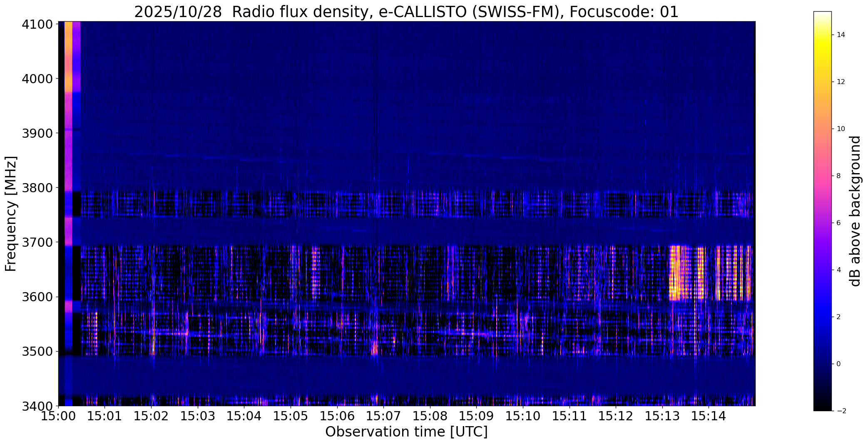The width and height of the screenshot is (868, 444).
Task: Click the 'dB above background' colorbar label
Action: point(856,211)
